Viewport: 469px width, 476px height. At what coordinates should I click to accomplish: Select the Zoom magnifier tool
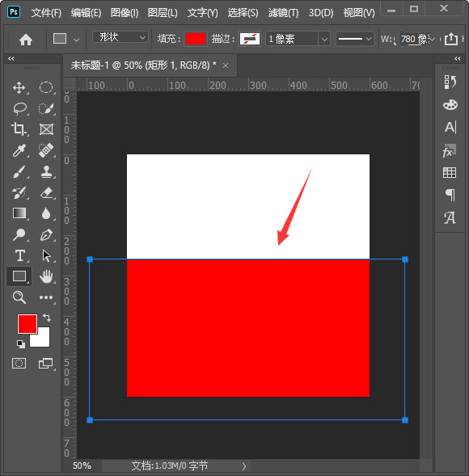click(19, 297)
